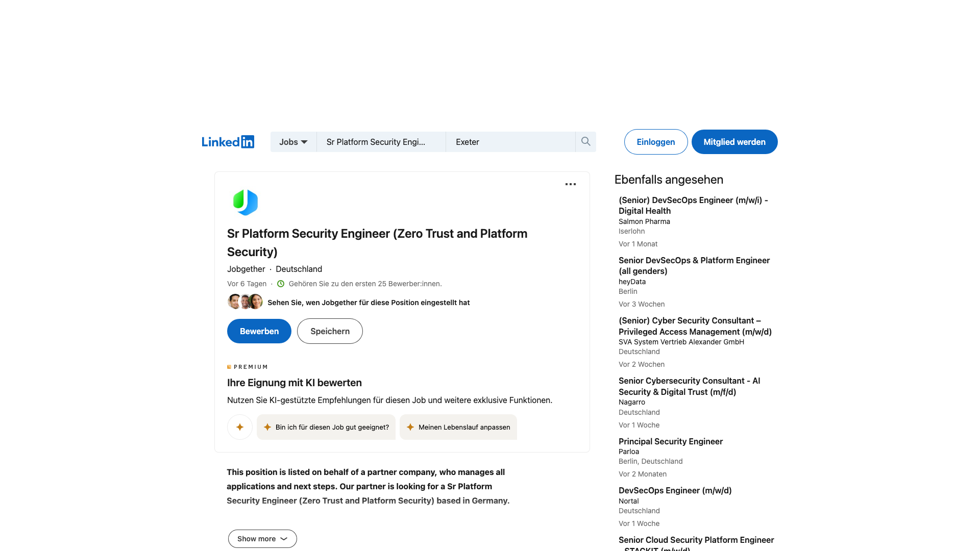
Task: Click the Nortal company name
Action: 629,501
